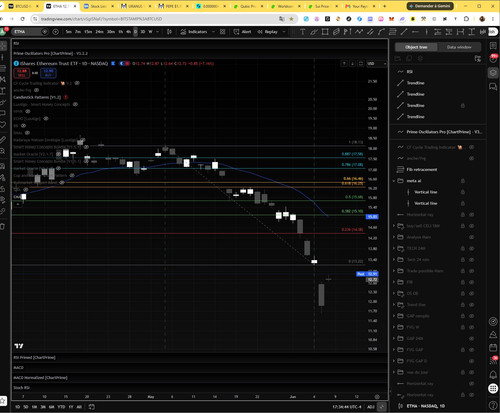Open the Watchlist panel icon
This screenshot has width=500, height=413.
pos(493,46)
